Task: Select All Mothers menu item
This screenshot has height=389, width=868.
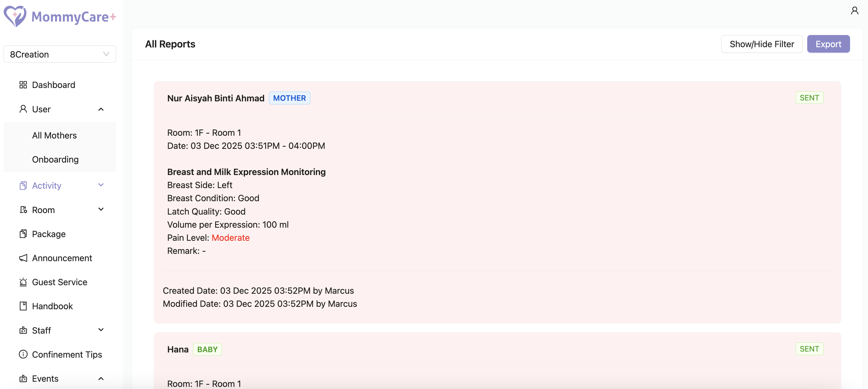Action: click(x=54, y=135)
